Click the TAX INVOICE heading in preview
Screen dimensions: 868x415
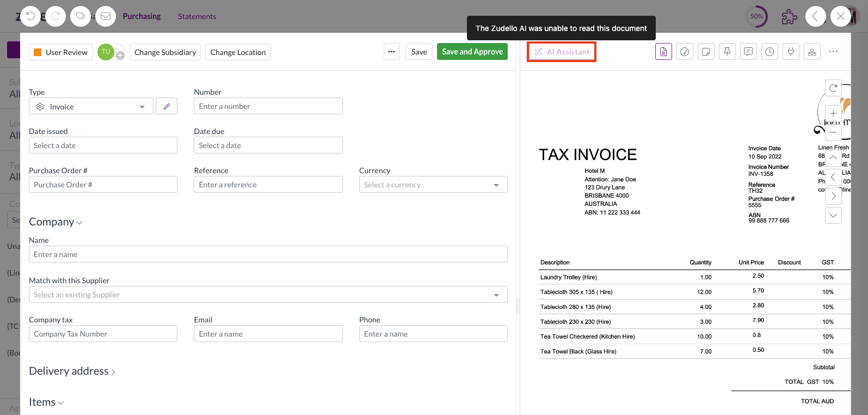(588, 155)
